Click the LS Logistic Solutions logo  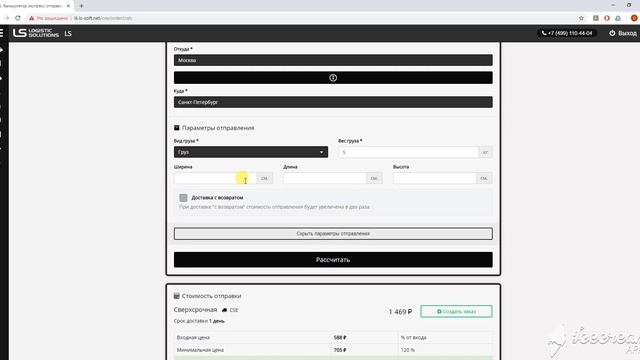(36, 33)
